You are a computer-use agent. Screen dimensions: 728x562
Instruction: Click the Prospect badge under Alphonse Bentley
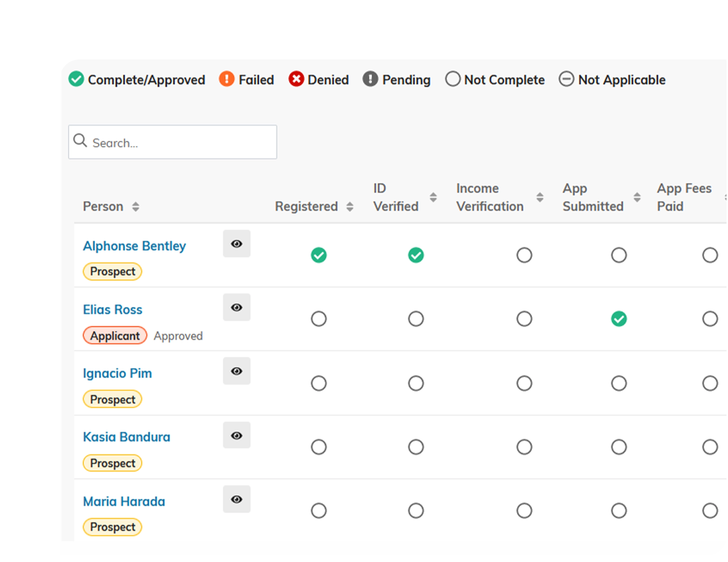[113, 272]
